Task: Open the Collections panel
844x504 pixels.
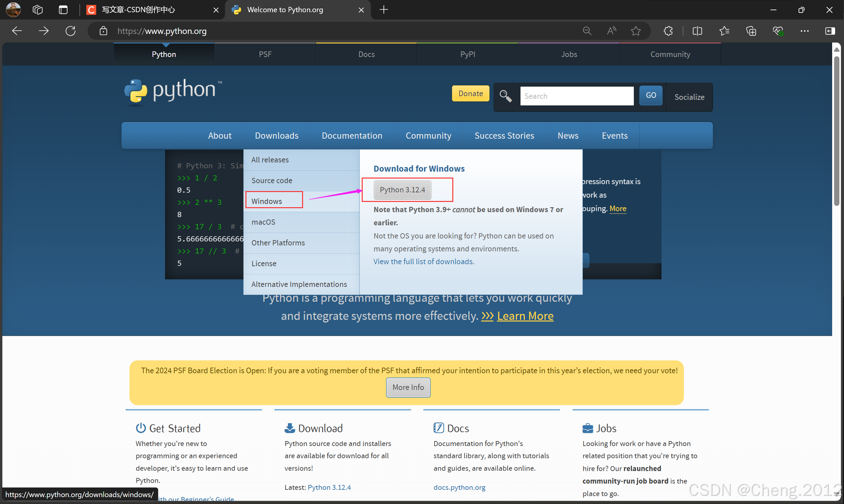Action: [751, 31]
